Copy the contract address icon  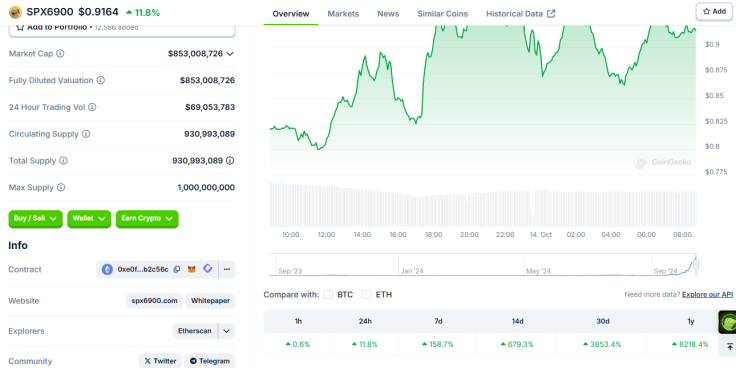(x=177, y=269)
